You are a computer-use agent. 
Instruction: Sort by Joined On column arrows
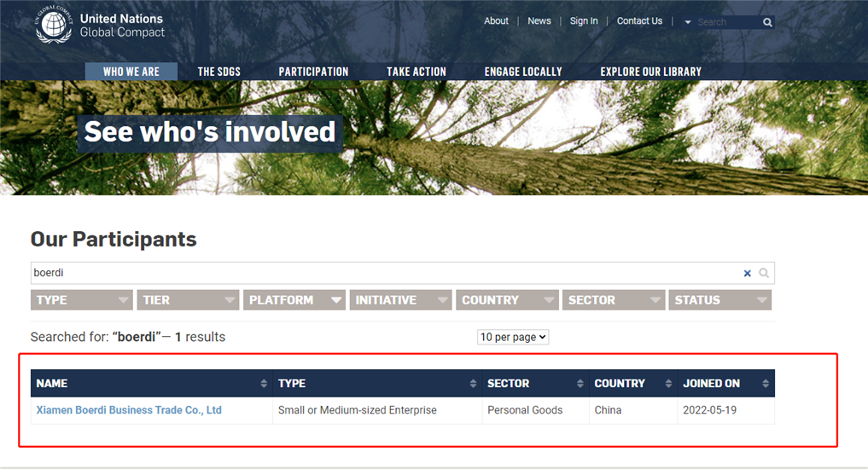point(765,383)
